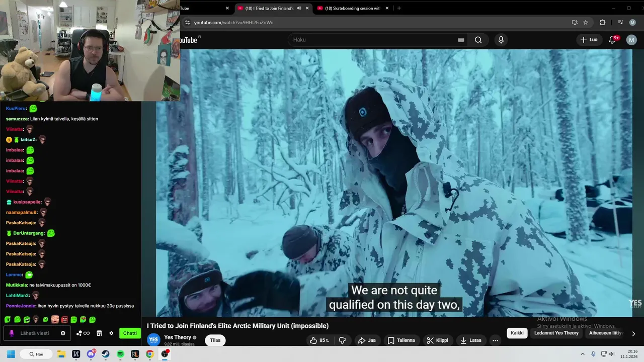
Task: Send message with green Chatti button
Action: click(130, 333)
